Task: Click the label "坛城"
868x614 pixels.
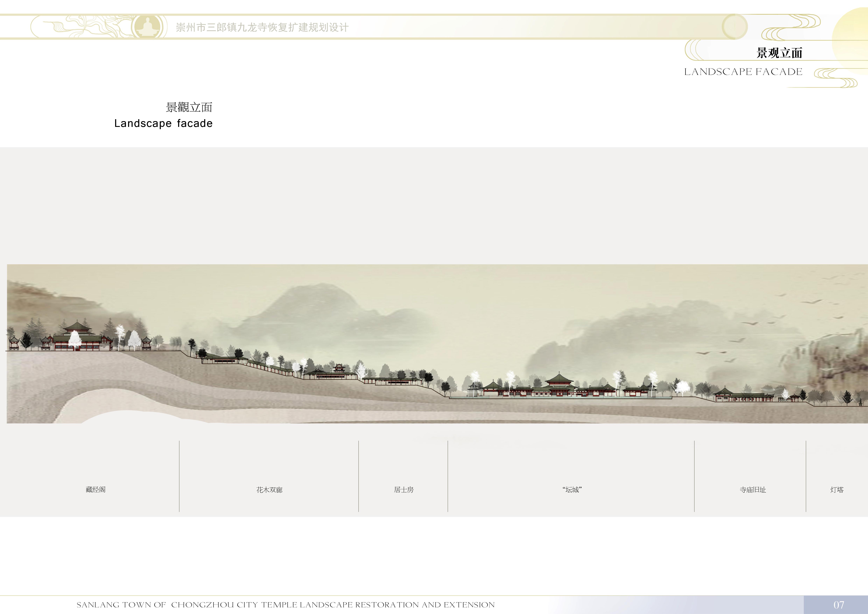Action: 572,490
